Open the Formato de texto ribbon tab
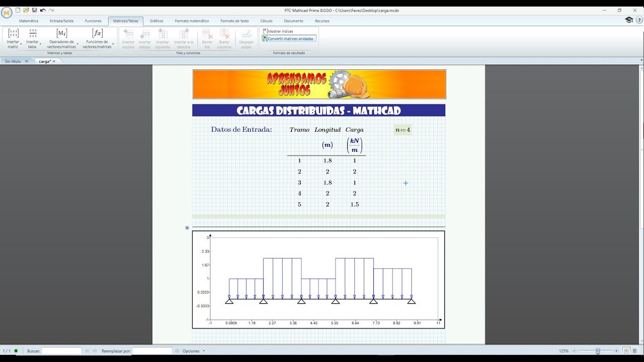Image resolution: width=644 pixels, height=362 pixels. coord(234,21)
